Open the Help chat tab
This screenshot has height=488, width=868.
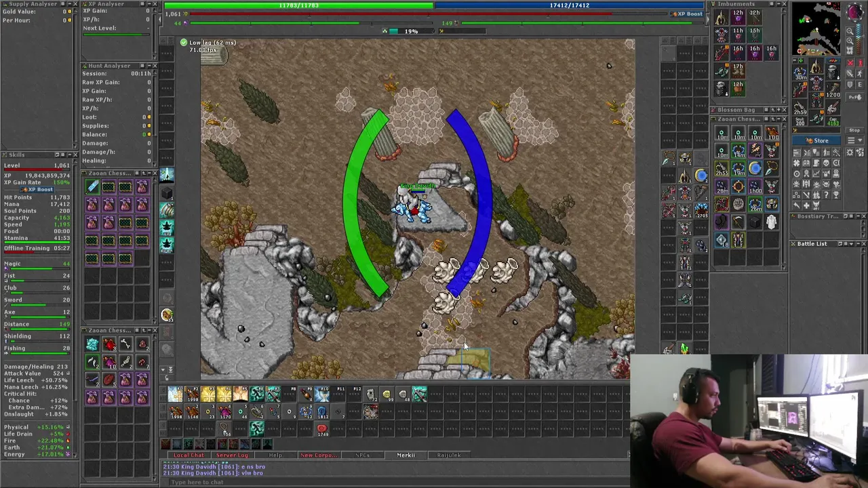point(275,455)
